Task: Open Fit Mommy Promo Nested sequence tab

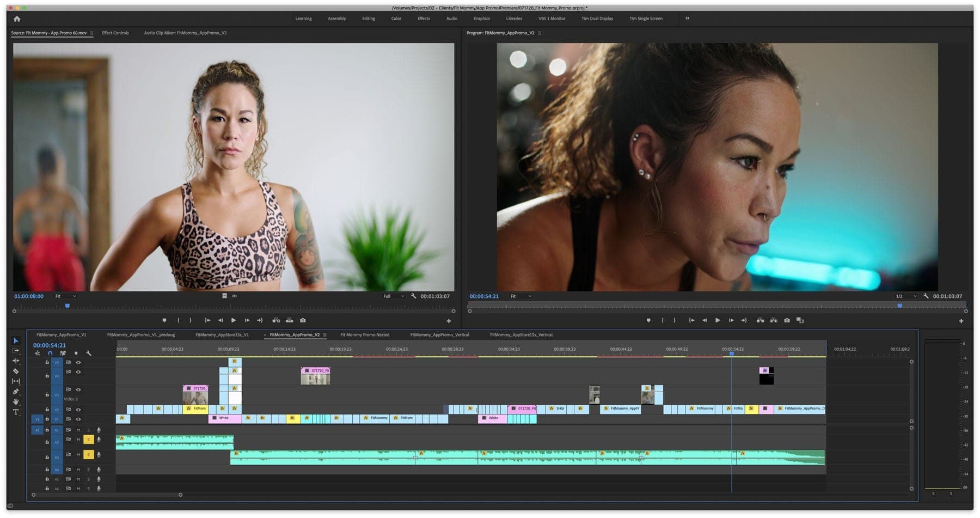Action: [365, 335]
